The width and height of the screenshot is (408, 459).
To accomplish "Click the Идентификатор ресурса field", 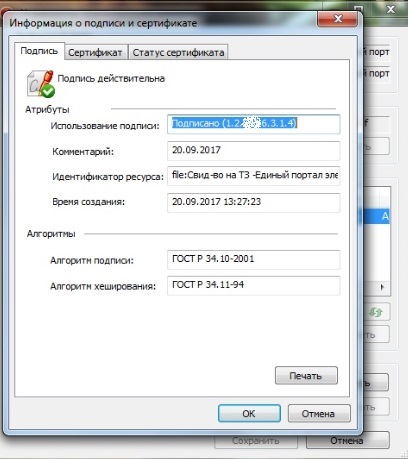I will point(254,176).
